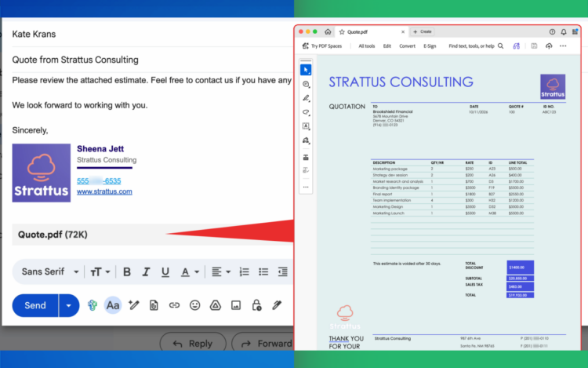Screen dimensions: 588x368
Task: Toggle numbered list in email
Action: coord(244,272)
